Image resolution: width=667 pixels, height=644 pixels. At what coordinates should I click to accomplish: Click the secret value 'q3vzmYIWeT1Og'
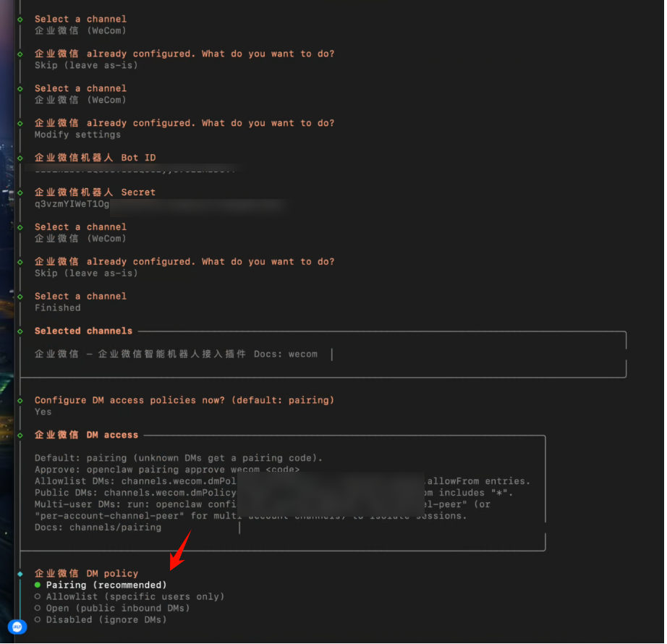point(72,204)
